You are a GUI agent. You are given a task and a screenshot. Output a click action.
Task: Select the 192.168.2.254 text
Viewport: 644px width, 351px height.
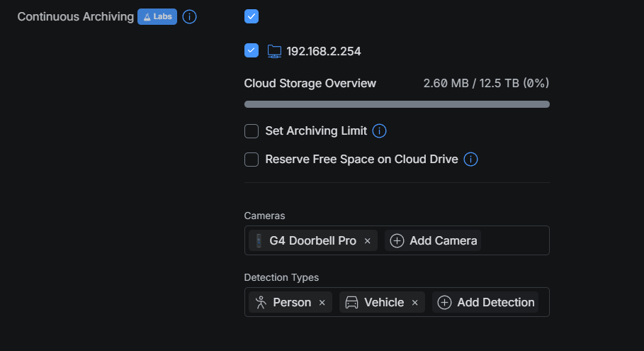(x=324, y=51)
